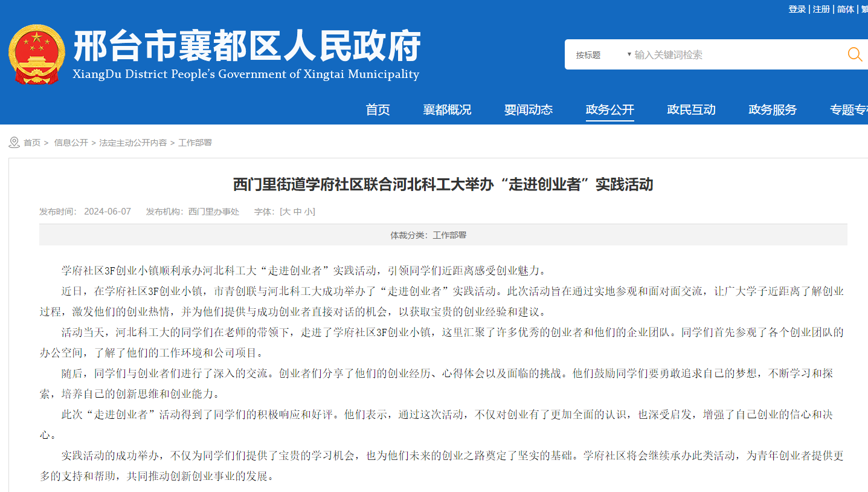The height and width of the screenshot is (492, 868).
Task: Set font size to 小
Action: [308, 212]
